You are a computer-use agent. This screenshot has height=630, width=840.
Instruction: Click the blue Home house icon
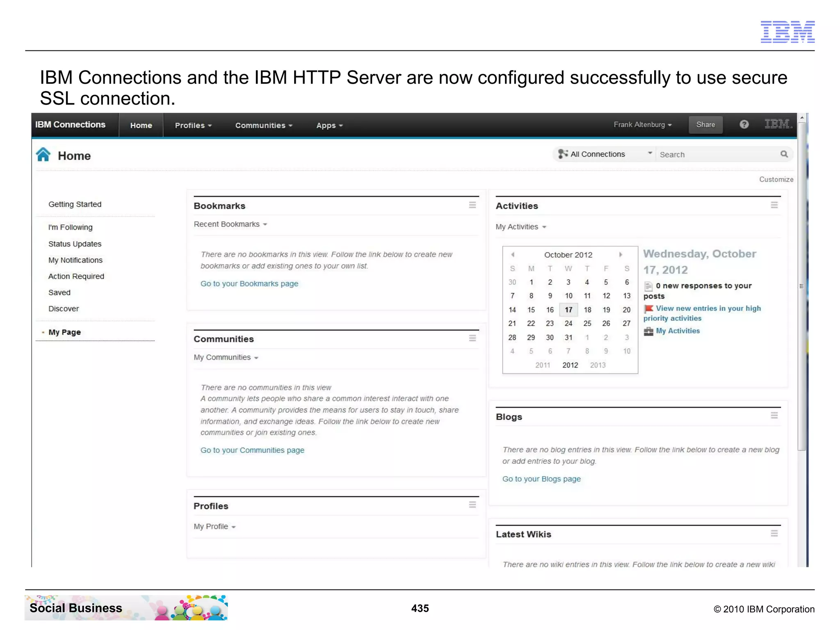point(43,155)
